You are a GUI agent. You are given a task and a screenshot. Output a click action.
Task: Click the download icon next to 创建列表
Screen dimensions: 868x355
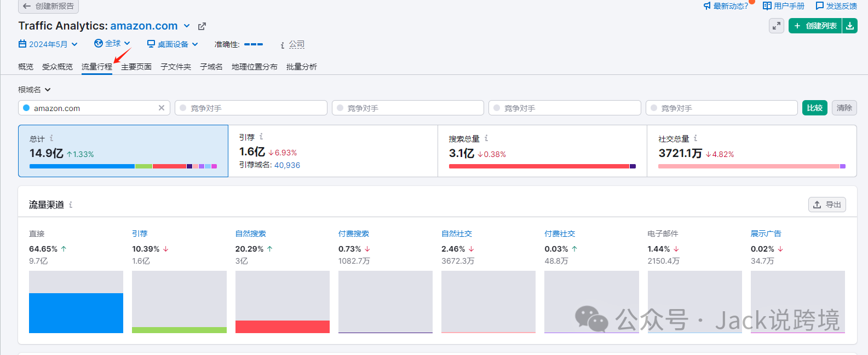point(850,26)
